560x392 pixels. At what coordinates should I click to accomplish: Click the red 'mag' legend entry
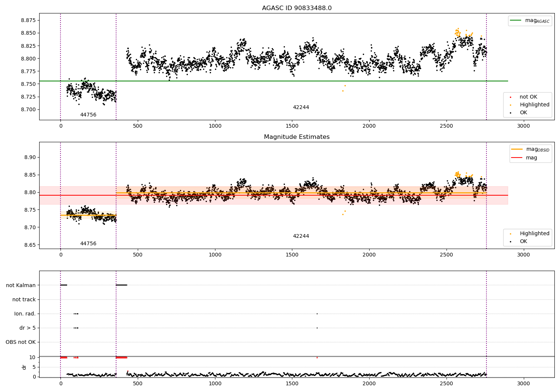[525, 158]
